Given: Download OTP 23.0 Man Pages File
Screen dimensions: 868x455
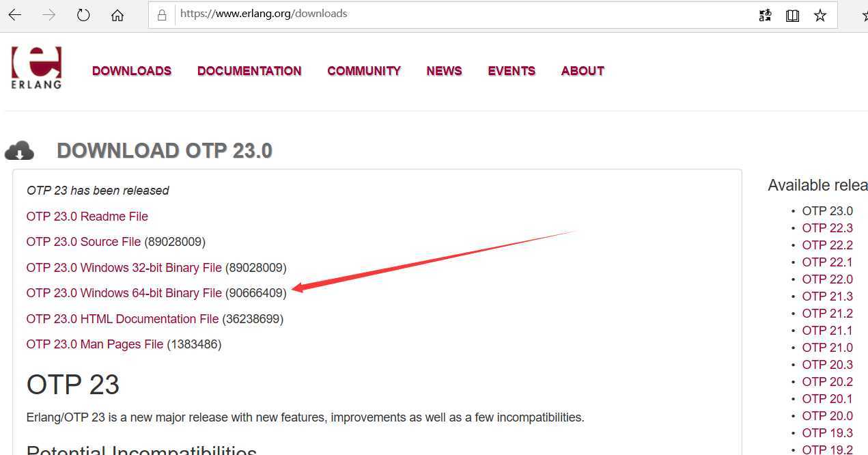Looking at the screenshot, I should [x=95, y=344].
